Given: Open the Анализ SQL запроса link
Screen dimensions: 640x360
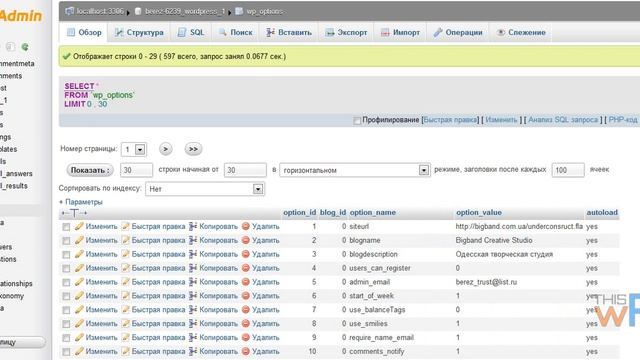Looking at the screenshot, I should [x=563, y=120].
